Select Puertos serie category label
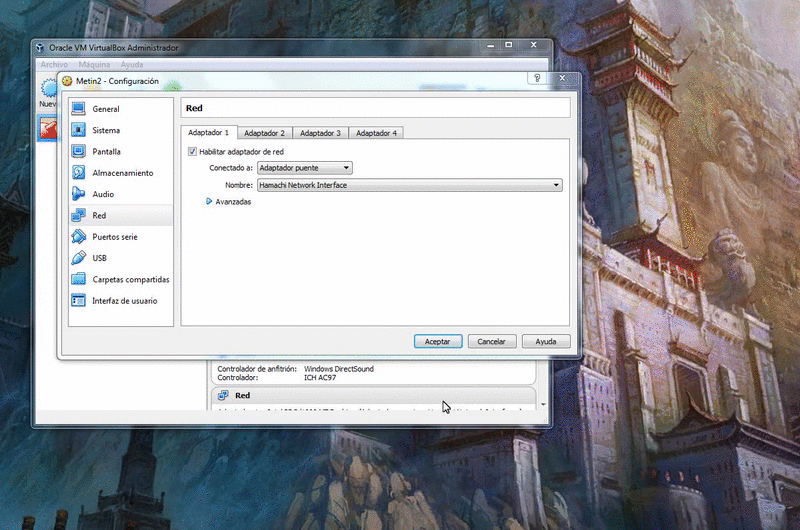 (x=115, y=237)
